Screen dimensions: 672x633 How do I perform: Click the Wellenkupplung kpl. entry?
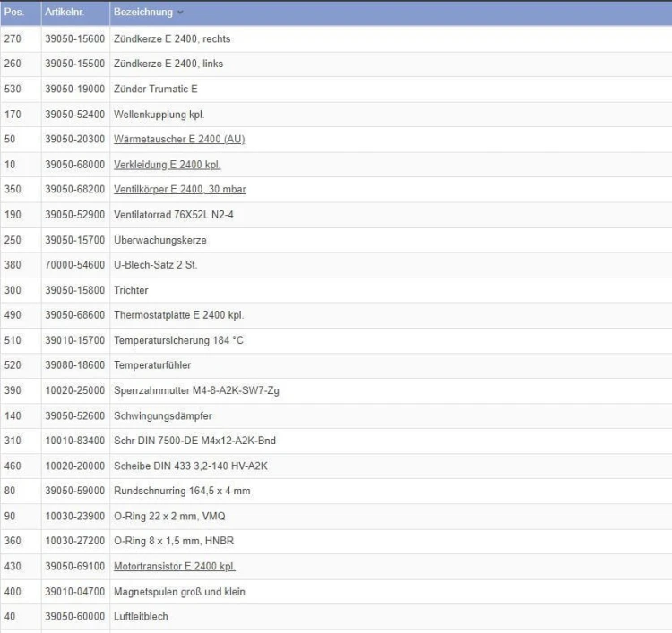tap(159, 115)
